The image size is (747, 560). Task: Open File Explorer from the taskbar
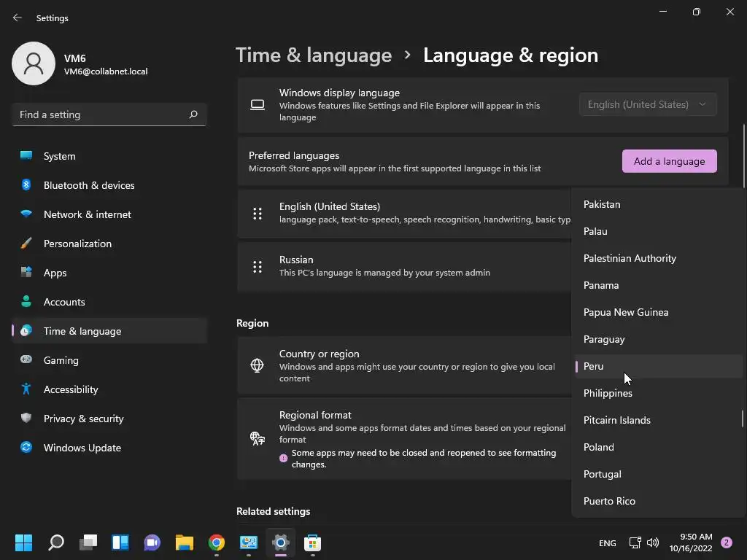click(x=185, y=542)
